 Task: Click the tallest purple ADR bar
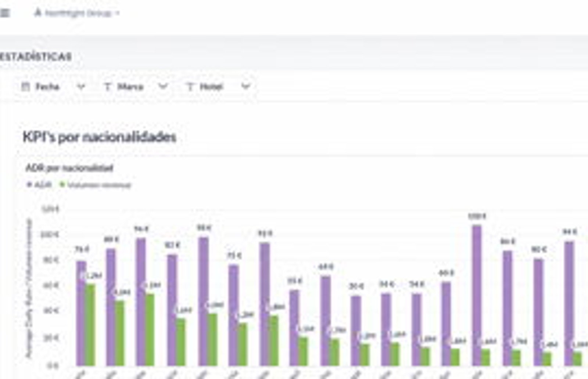[x=477, y=295]
